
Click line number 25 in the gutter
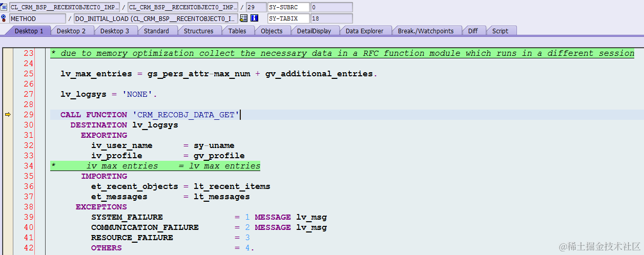28,74
